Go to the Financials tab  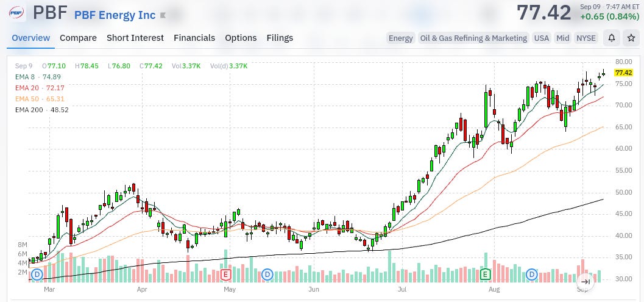tap(194, 38)
